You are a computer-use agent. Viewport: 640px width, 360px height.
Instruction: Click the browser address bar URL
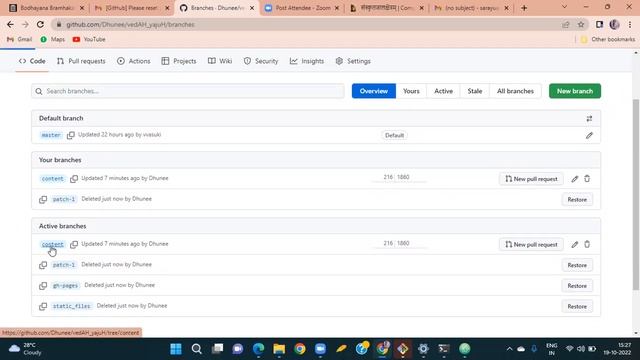tap(130, 24)
